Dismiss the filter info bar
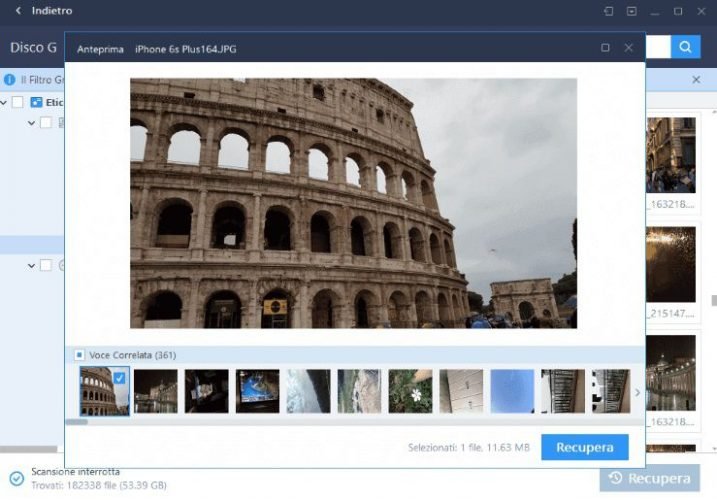 (x=696, y=79)
